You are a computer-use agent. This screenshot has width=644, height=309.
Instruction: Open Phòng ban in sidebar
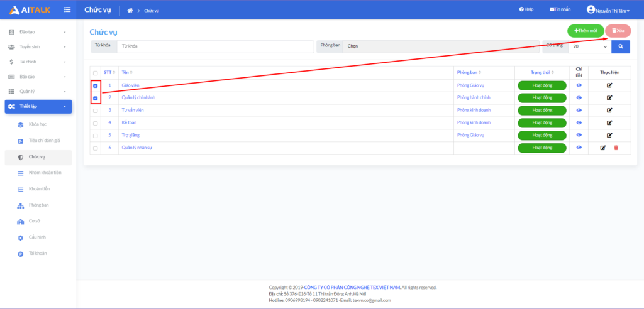coord(38,205)
